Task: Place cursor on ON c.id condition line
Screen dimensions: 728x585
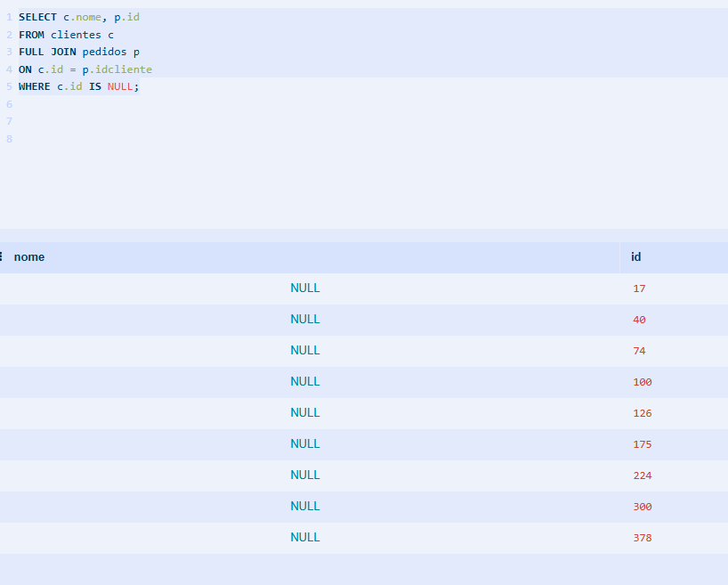Action: pos(85,69)
